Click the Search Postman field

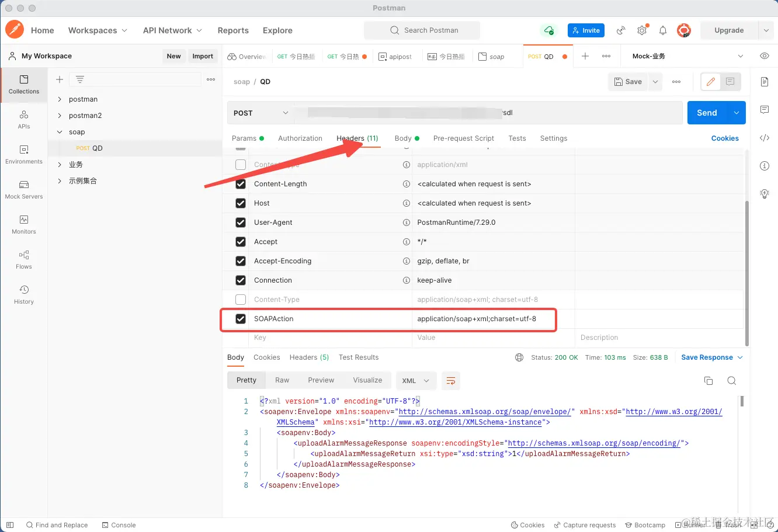(422, 30)
